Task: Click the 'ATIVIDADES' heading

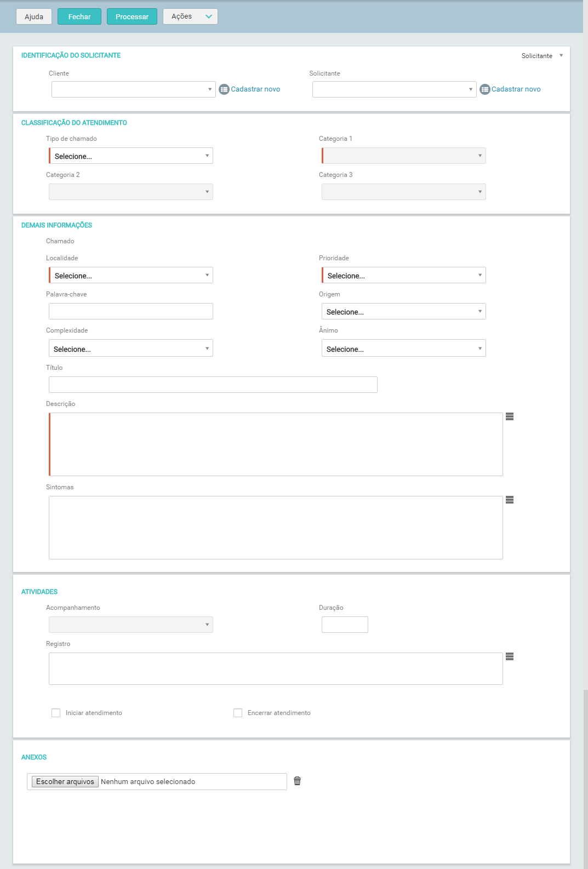Action: click(x=39, y=592)
